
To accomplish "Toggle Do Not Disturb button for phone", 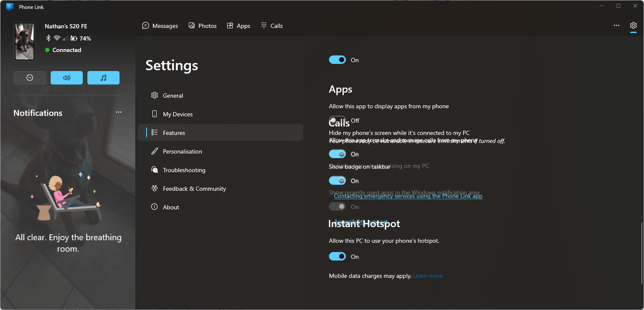I will (30, 78).
